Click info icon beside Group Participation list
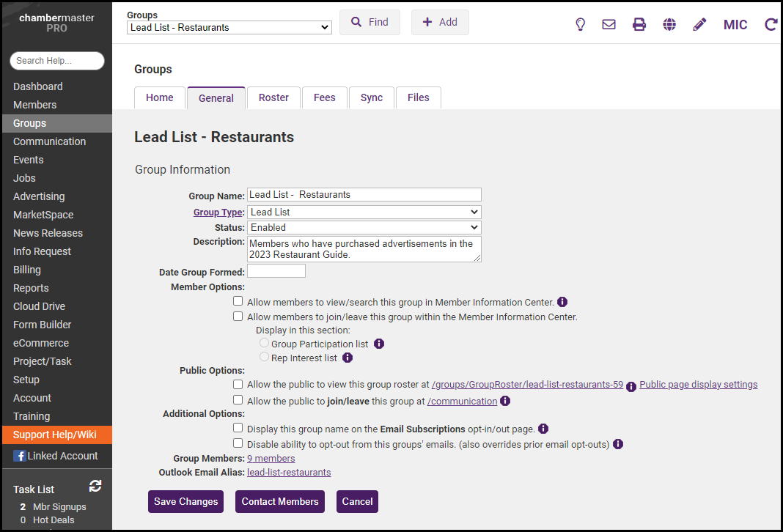The width and height of the screenshot is (783, 532). (x=379, y=344)
